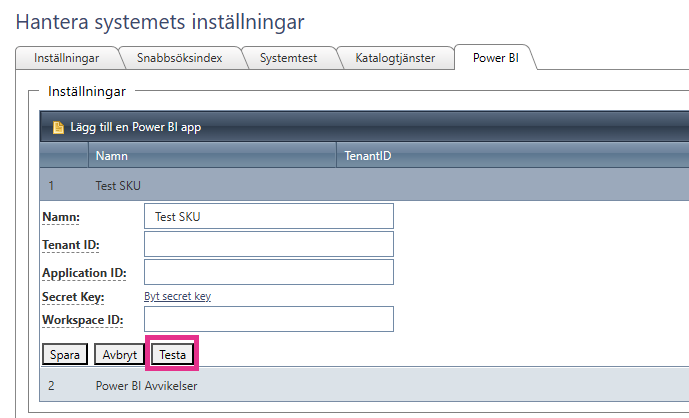Click the Application ID: field label
Screen dimensions: 689x418
(84, 273)
